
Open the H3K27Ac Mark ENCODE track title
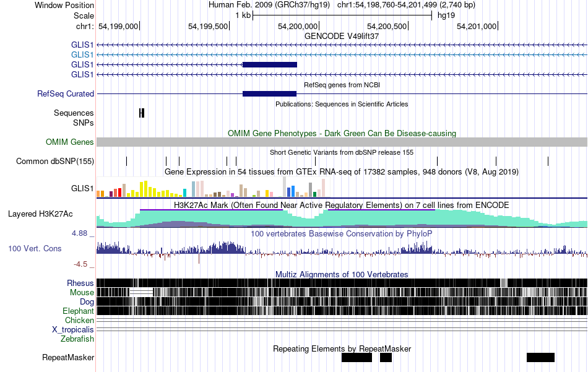(x=342, y=205)
